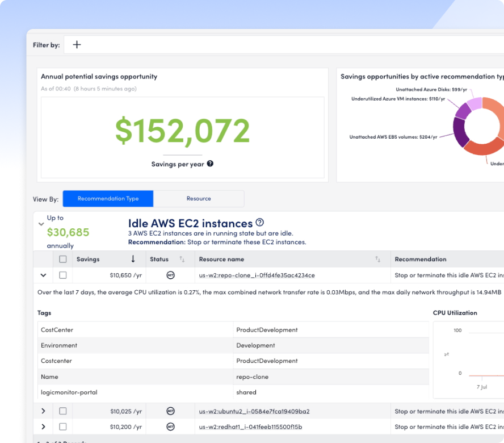Check the $10,200 /yr row checkbox
Screen dimensions: 504x443
[63, 427]
